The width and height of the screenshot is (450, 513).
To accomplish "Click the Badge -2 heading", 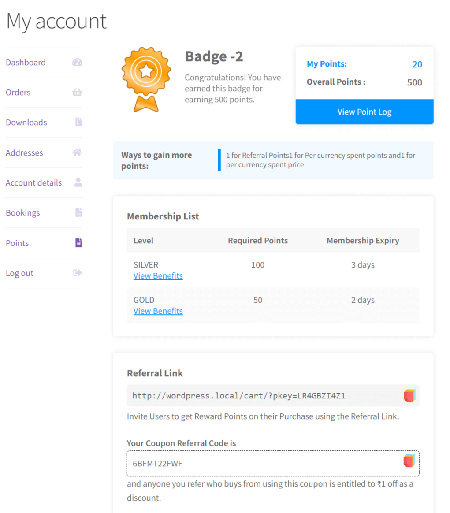I will click(x=214, y=56).
